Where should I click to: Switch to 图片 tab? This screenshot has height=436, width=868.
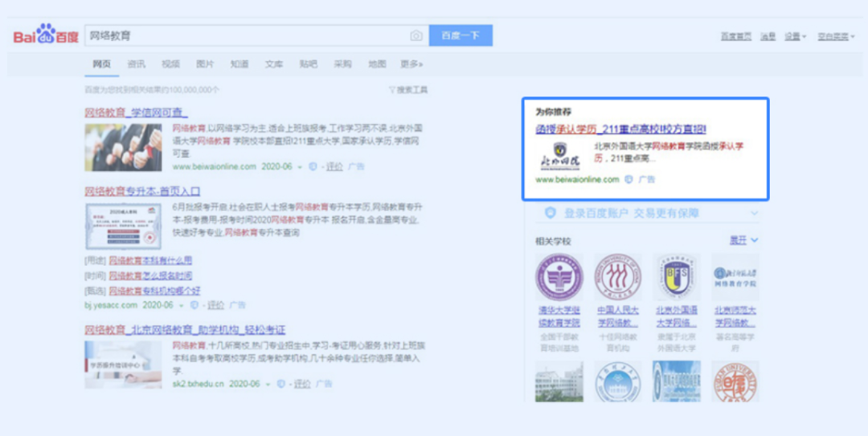[205, 64]
